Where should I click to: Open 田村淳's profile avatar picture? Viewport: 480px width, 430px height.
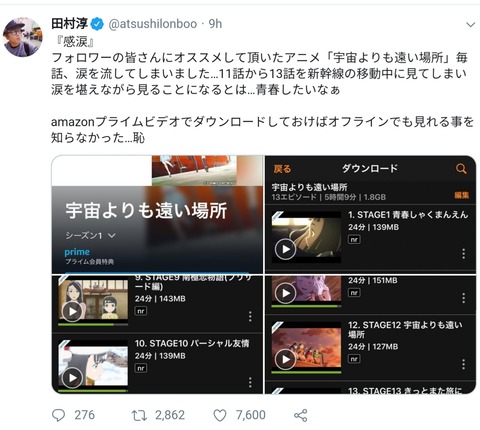click(x=23, y=37)
